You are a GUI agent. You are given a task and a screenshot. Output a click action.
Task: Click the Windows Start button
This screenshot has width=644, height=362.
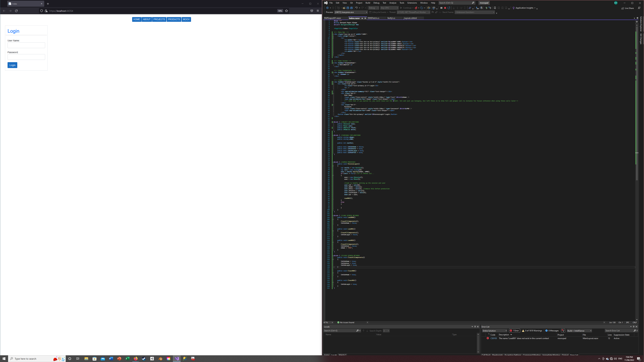pos(4,358)
